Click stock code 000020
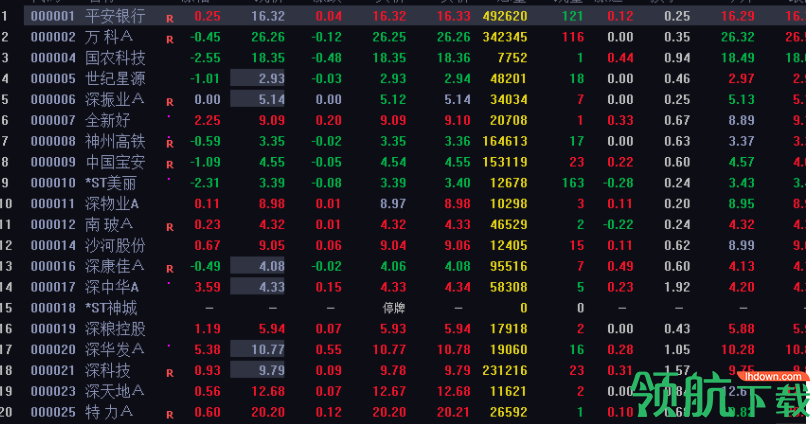This screenshot has height=424, width=810. tap(53, 350)
